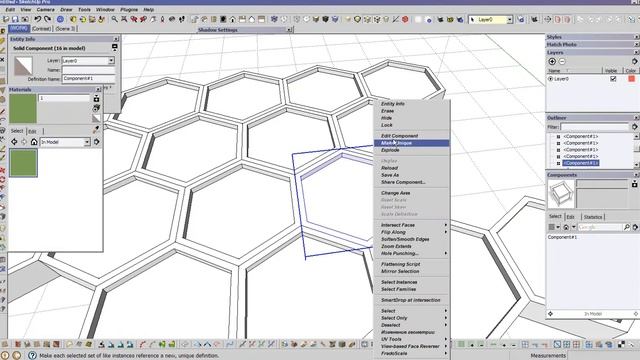Click the Save floppy disk icon

15,19
